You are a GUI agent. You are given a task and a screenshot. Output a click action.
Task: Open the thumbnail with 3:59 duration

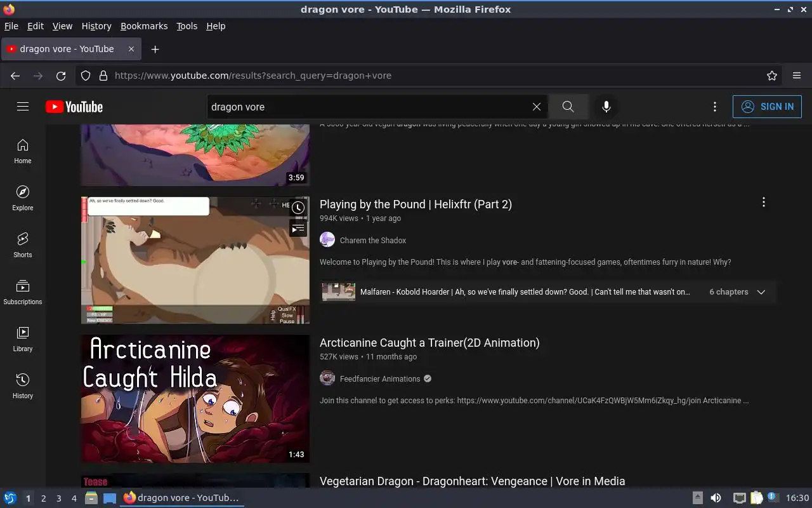(195, 155)
